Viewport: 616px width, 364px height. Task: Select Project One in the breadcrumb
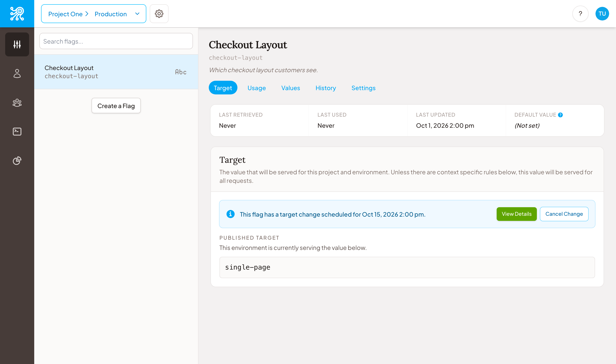pyautogui.click(x=65, y=14)
